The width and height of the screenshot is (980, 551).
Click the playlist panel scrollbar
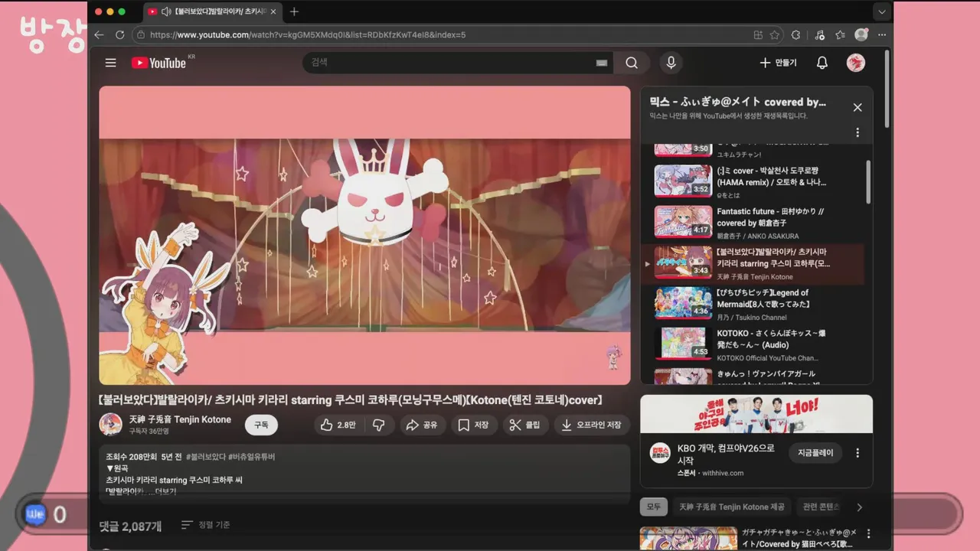pos(868,181)
